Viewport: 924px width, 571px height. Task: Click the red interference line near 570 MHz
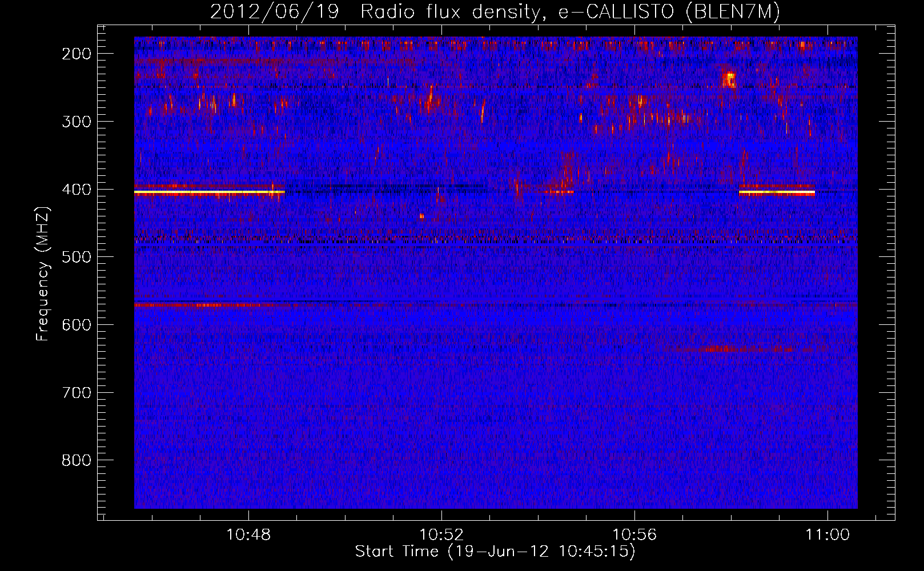pyautogui.click(x=208, y=305)
